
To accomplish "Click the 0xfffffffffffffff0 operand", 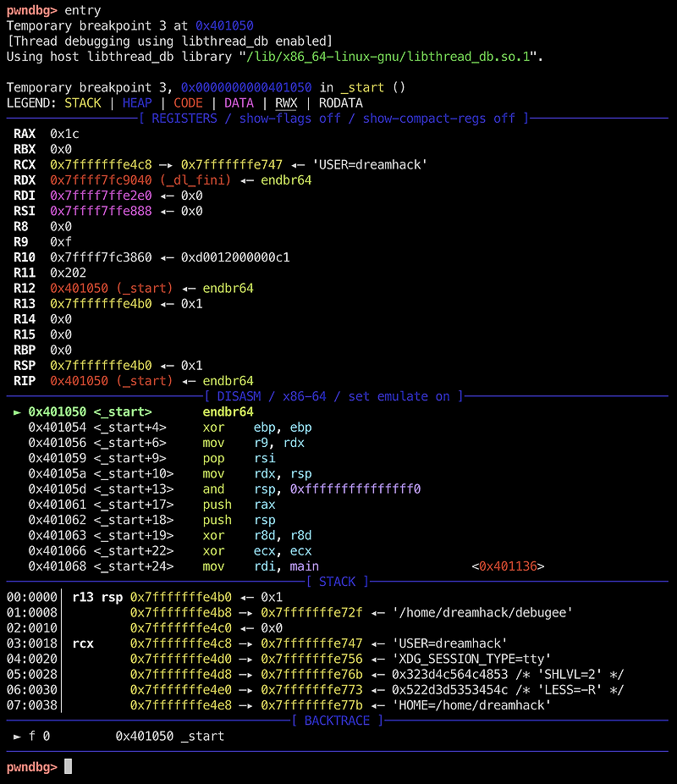I will [355, 489].
